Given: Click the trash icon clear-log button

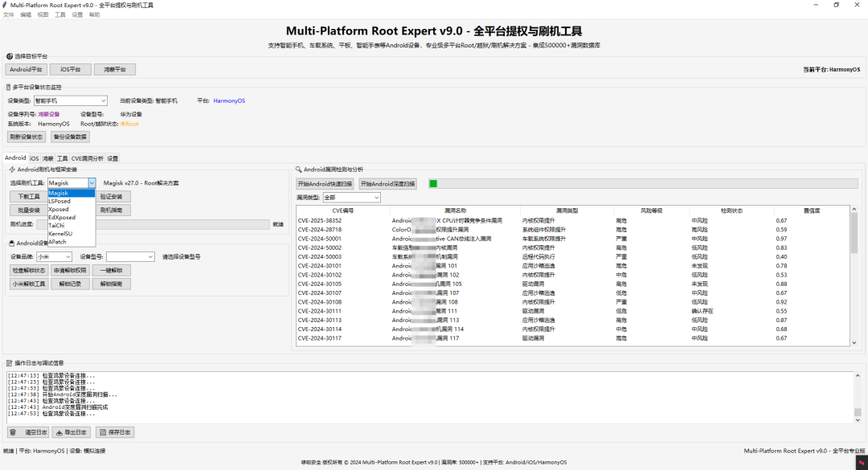Looking at the screenshot, I should click(x=27, y=432).
